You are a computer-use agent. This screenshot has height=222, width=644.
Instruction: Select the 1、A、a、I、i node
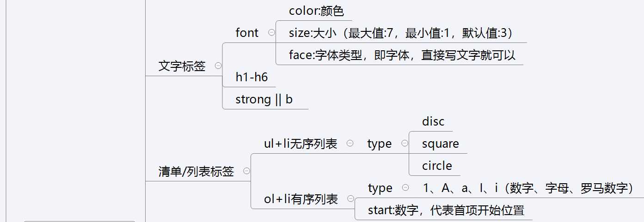pos(527,188)
